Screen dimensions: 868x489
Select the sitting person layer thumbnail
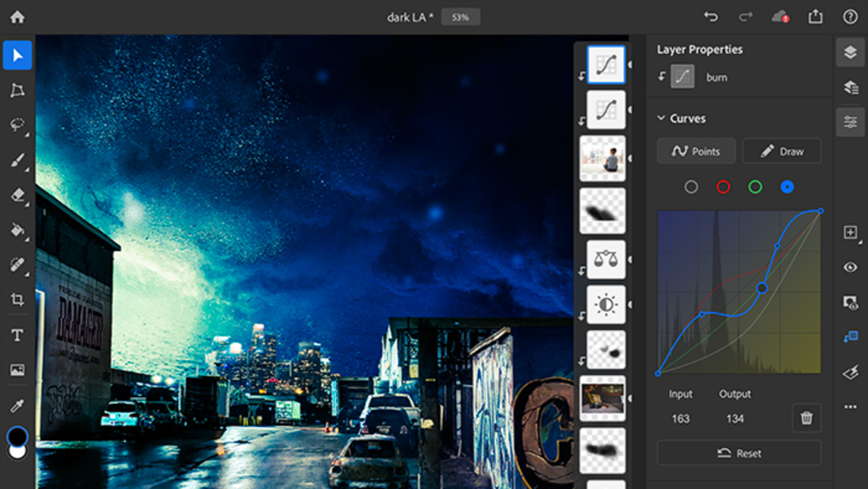[x=603, y=158]
